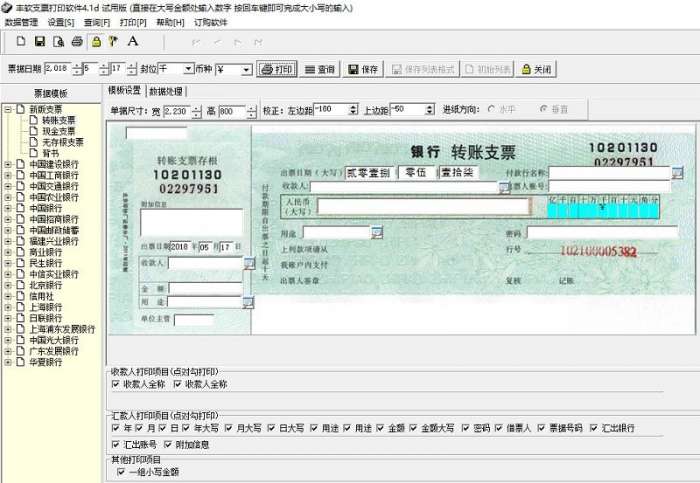This screenshot has height=483, width=700.
Task: Click the font letter A toolbar icon
Action: (133, 42)
